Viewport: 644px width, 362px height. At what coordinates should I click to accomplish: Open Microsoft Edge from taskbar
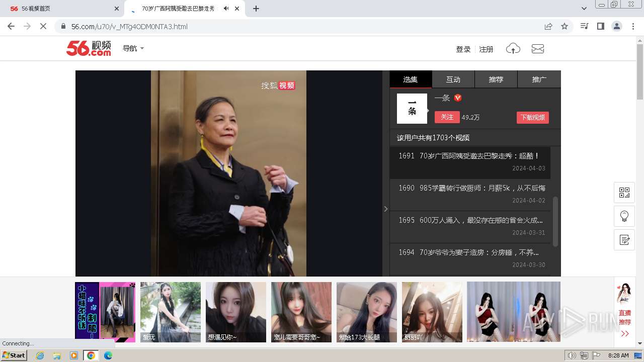[x=108, y=355]
